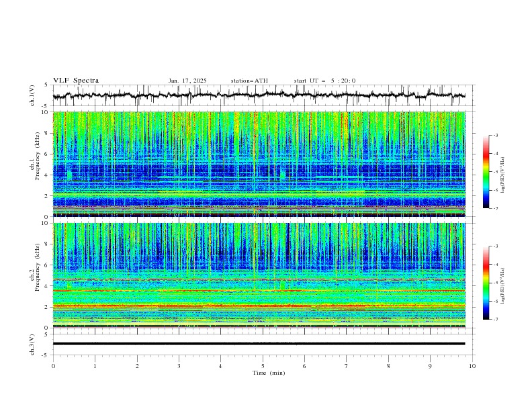Click tick "8" on the time axis
Viewport: 532px width, 411px height.
388,366
